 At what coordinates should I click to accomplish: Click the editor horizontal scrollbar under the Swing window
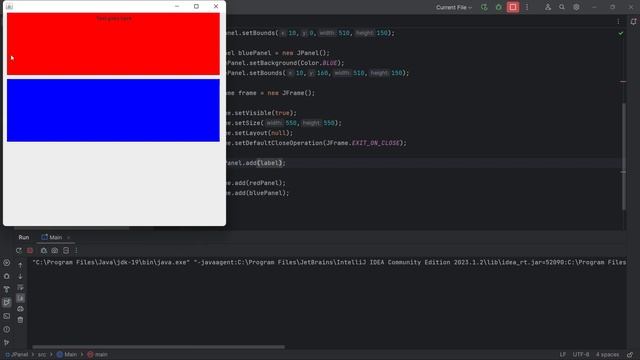pyautogui.click(x=72, y=228)
